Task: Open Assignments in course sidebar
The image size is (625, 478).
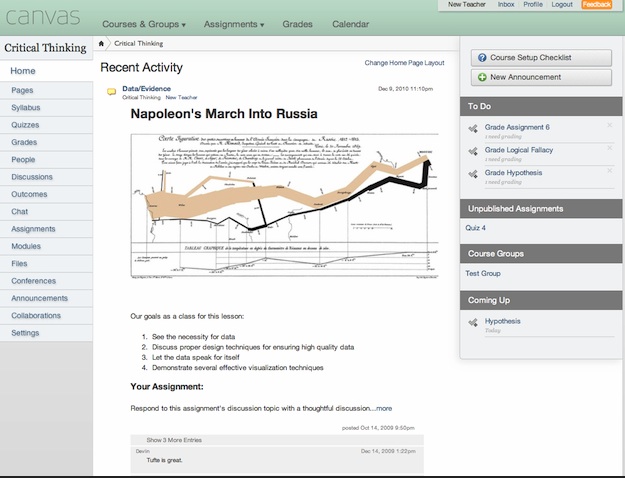Action: pyautogui.click(x=46, y=229)
